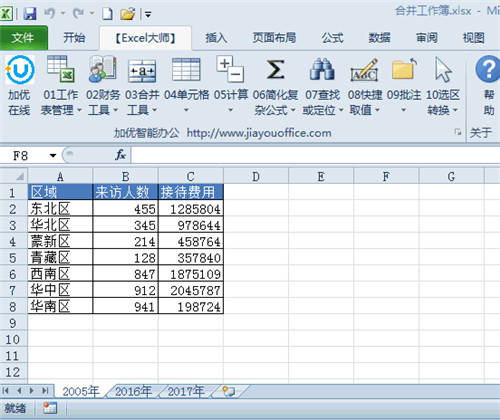Screen dimensions: 500x420
Task: Click inside the formula bar input
Action: click(x=315, y=155)
